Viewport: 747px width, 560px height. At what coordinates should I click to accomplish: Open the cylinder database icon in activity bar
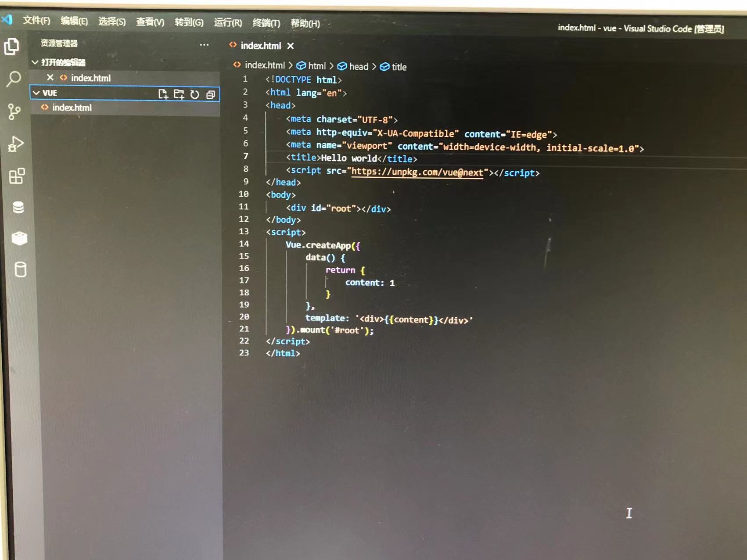(20, 269)
